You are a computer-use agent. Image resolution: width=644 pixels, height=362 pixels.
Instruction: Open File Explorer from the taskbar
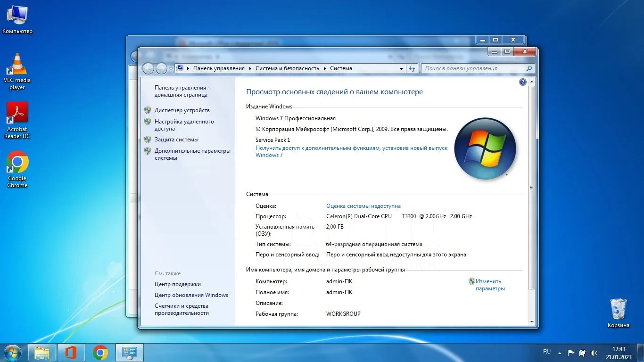coord(42,353)
